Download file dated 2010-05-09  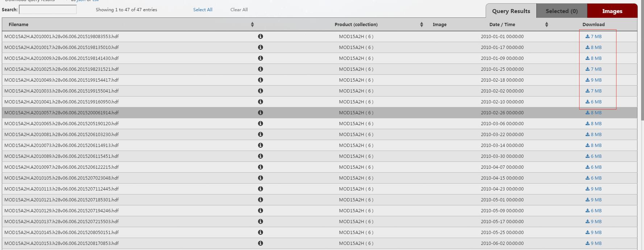click(593, 210)
